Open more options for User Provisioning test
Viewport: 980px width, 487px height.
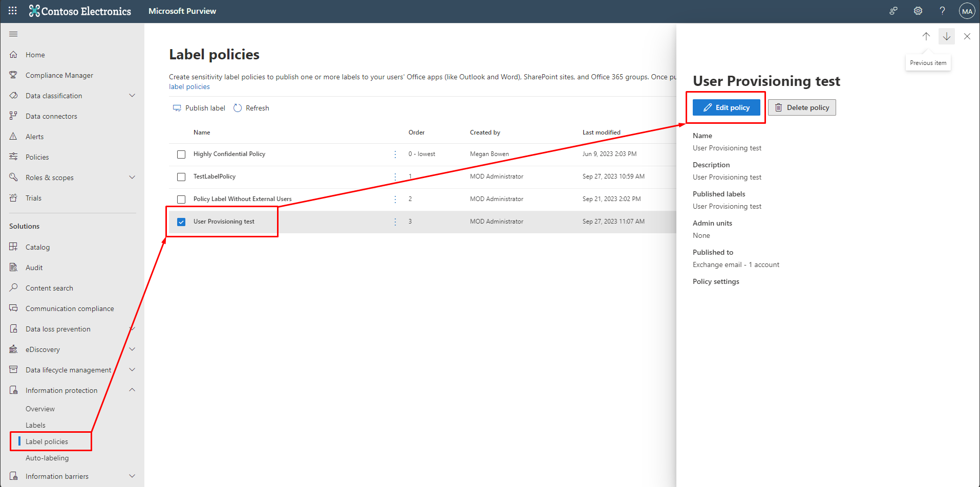pyautogui.click(x=395, y=222)
